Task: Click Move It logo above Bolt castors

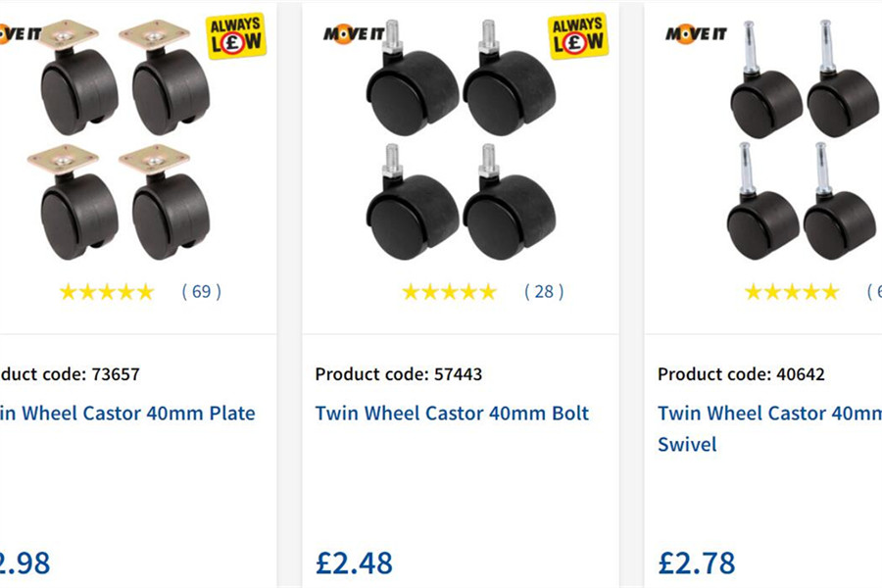Action: click(x=353, y=34)
